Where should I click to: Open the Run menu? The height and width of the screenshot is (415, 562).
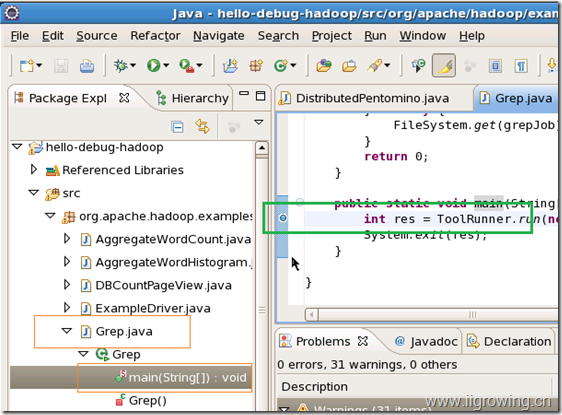(x=375, y=36)
